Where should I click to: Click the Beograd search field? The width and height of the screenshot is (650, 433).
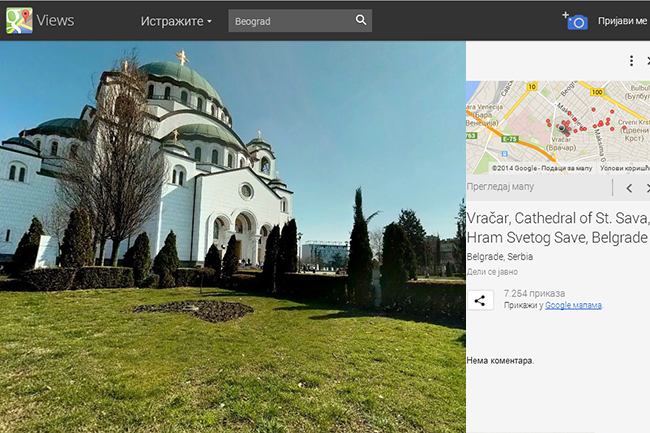click(x=300, y=21)
